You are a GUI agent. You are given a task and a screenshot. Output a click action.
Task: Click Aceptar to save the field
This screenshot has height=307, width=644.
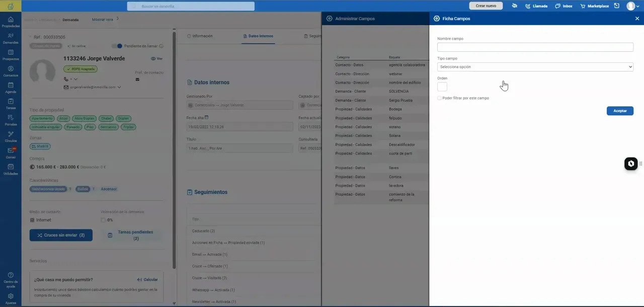coord(620,111)
